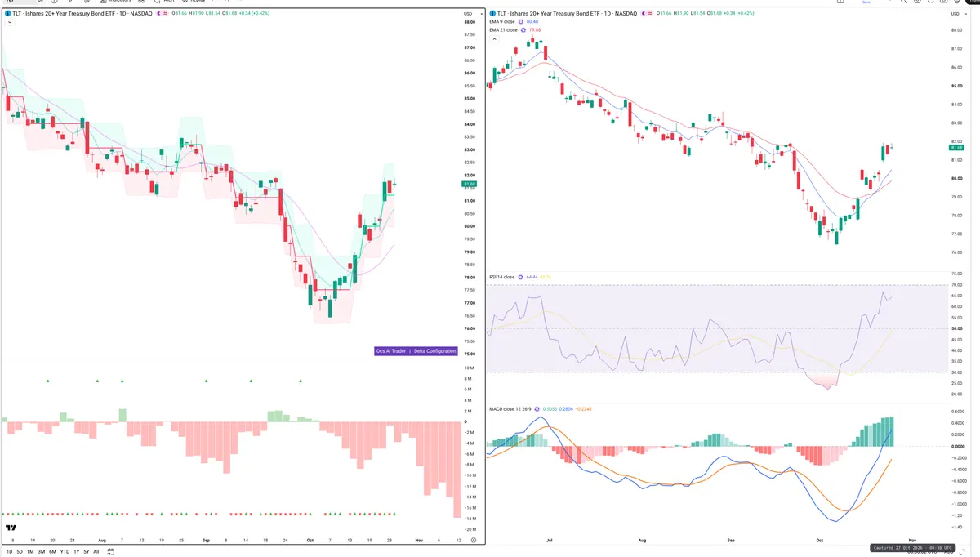Click the TLT symbol logo in left chart
The width and height of the screenshot is (980, 557).
[7, 13]
